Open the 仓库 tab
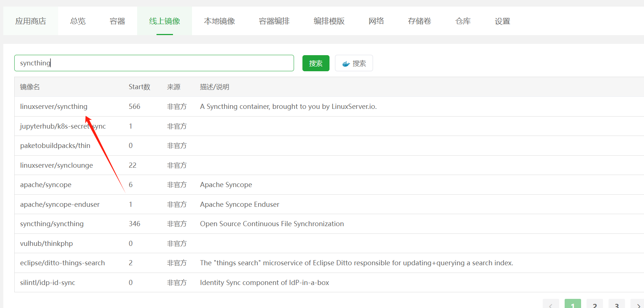Image resolution: width=644 pixels, height=308 pixels. pyautogui.click(x=463, y=21)
